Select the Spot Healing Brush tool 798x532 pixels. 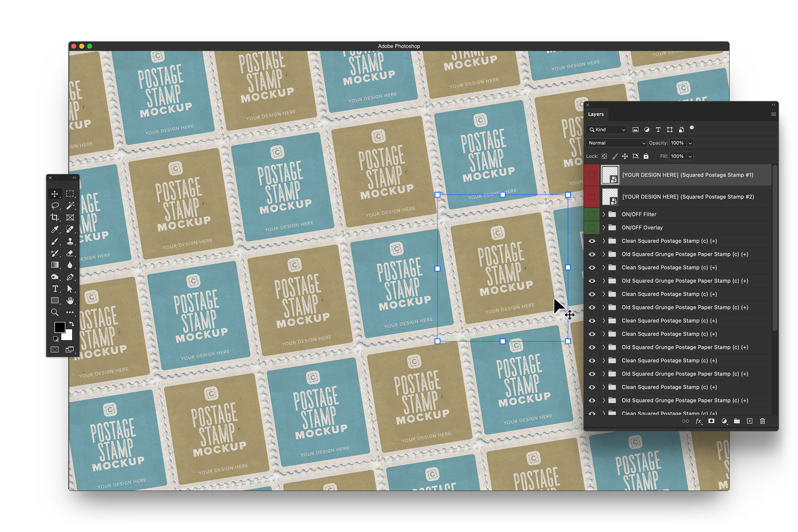pyautogui.click(x=70, y=229)
